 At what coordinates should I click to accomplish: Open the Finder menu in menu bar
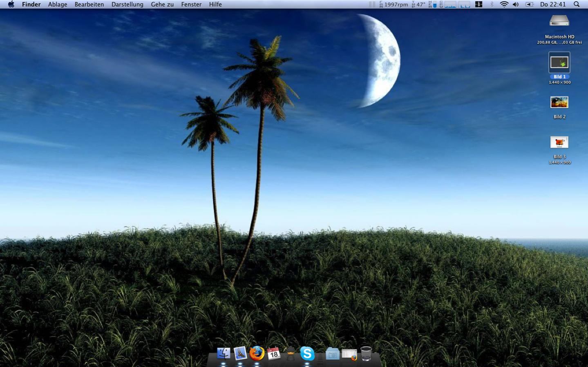click(x=31, y=4)
